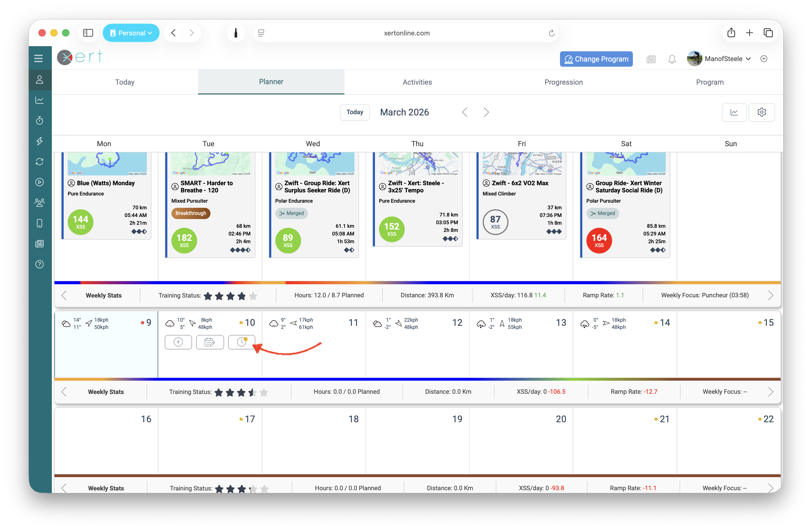Select the Breakthrough badge
Image resolution: width=812 pixels, height=531 pixels.
(x=191, y=213)
